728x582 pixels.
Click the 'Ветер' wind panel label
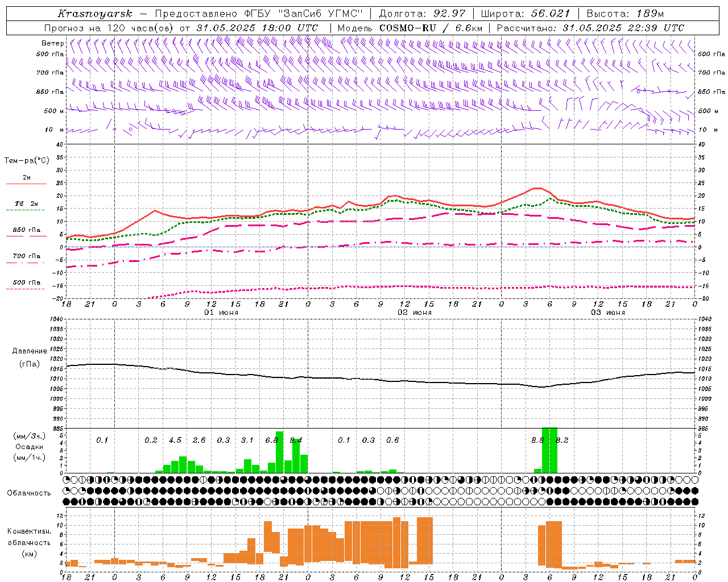pos(52,43)
